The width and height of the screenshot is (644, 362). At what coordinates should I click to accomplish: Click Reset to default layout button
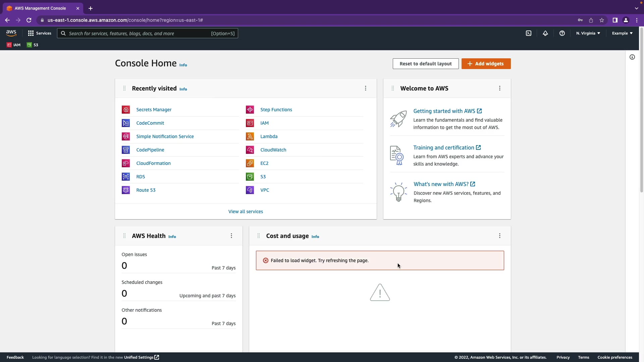click(x=426, y=64)
